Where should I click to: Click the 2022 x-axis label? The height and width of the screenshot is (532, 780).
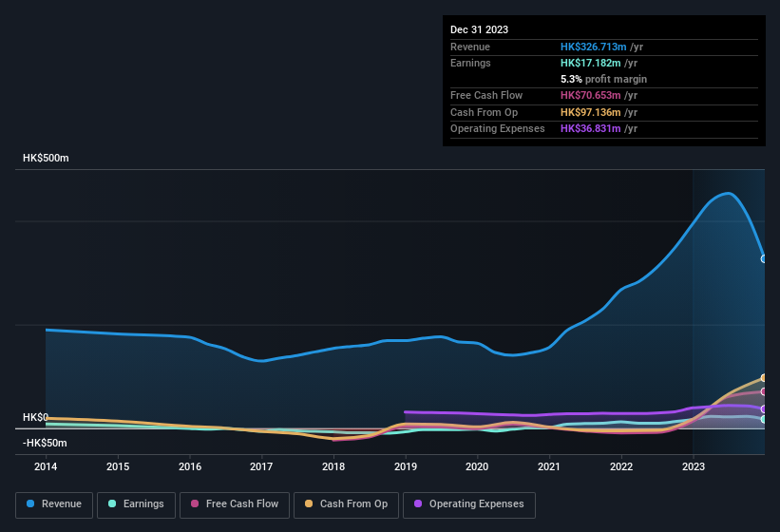pyautogui.click(x=621, y=466)
